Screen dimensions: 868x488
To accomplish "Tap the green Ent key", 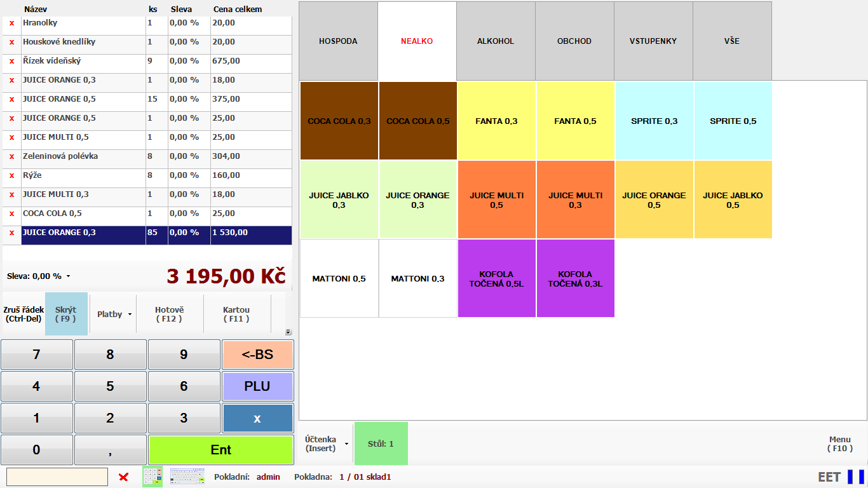I will click(x=221, y=450).
